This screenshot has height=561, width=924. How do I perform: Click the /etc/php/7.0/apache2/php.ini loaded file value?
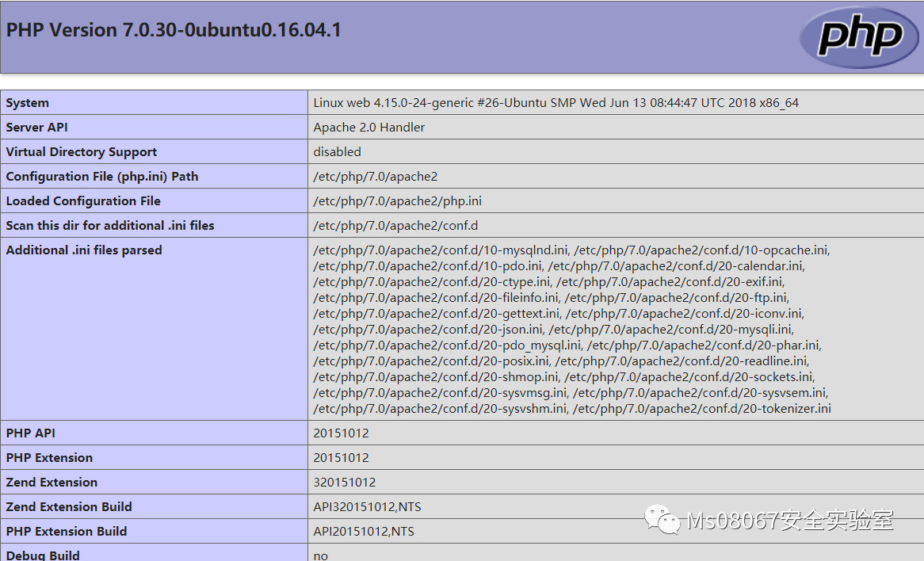[397, 201]
